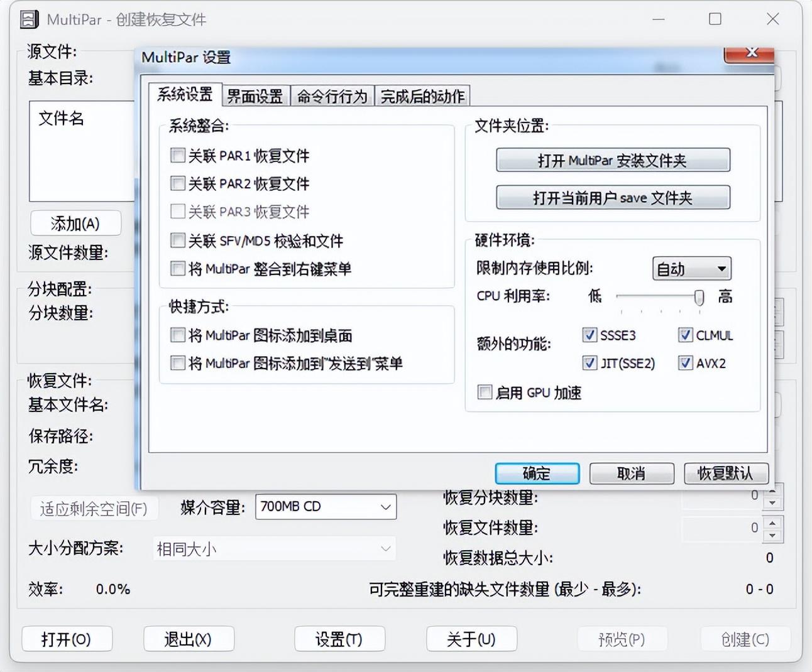
Task: Enable 关联 PAR1 恢复文件 checkbox
Action: point(178,155)
